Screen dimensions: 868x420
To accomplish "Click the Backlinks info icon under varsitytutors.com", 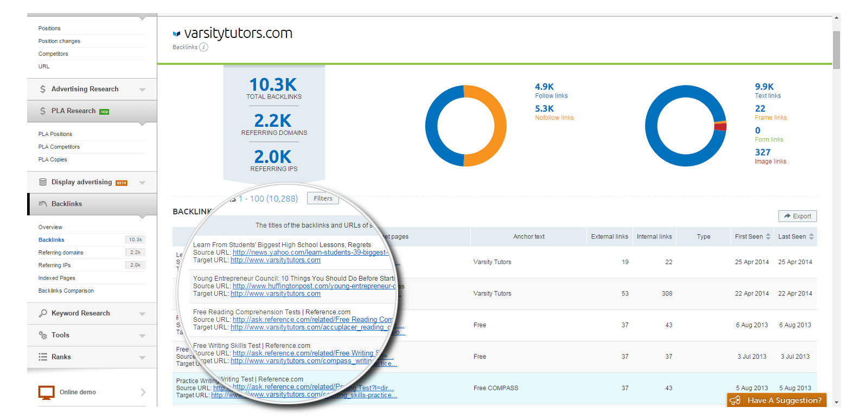I will (203, 47).
